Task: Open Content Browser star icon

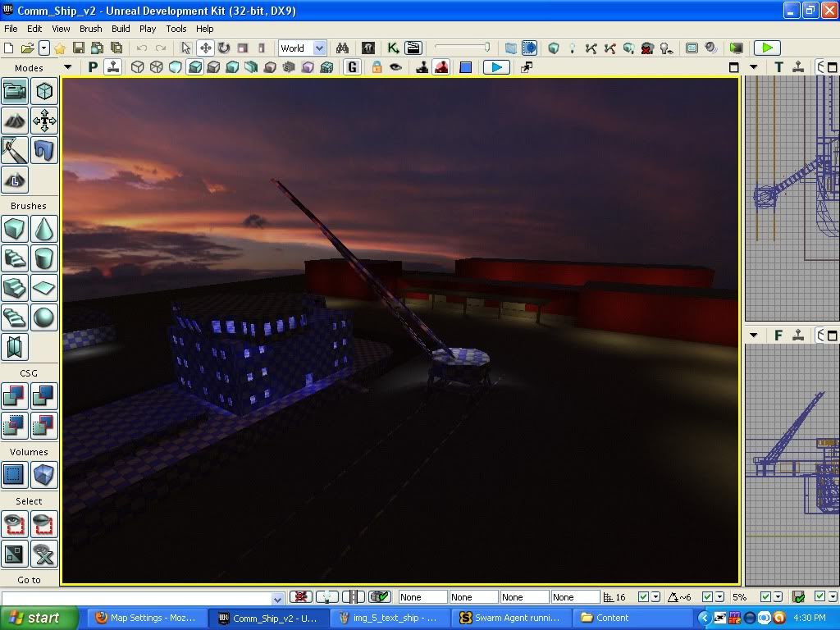Action: [59, 48]
